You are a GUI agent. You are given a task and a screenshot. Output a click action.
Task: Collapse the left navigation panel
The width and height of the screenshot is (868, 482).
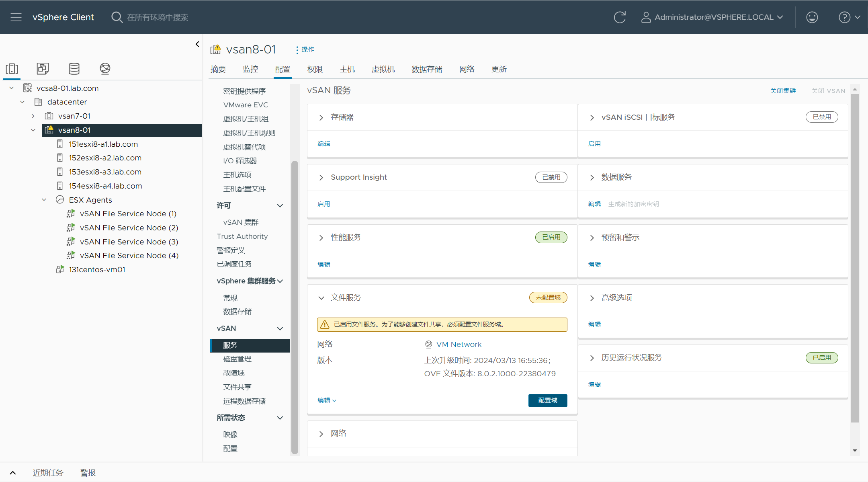197,44
